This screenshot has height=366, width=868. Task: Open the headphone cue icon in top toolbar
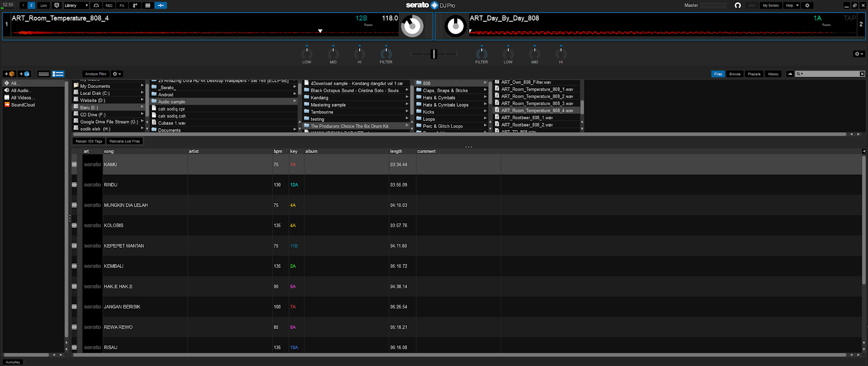(96, 5)
